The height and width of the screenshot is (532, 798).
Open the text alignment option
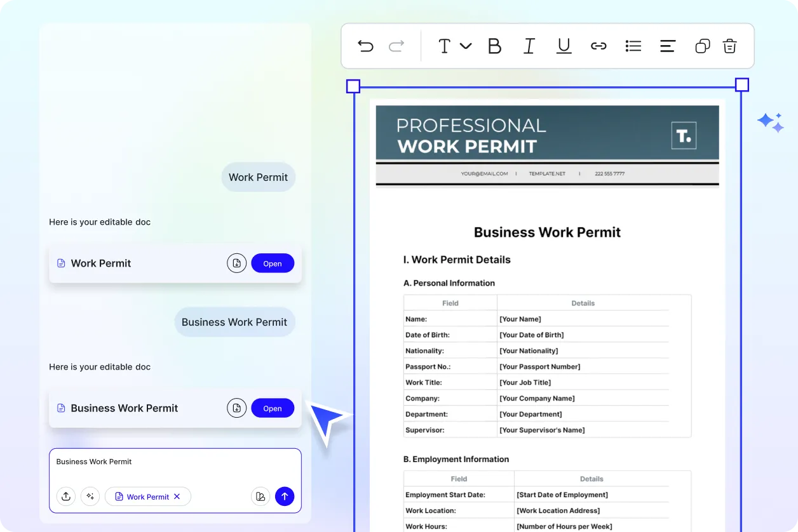667,46
